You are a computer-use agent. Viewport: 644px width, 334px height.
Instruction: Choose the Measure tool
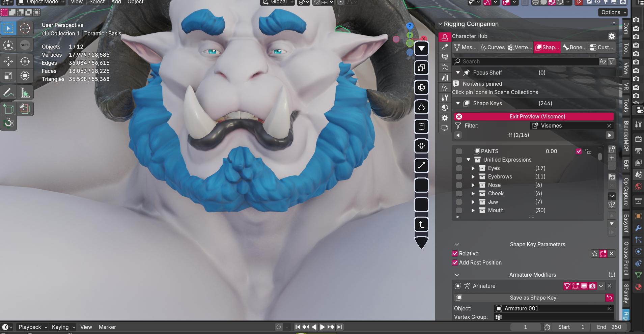25,92
